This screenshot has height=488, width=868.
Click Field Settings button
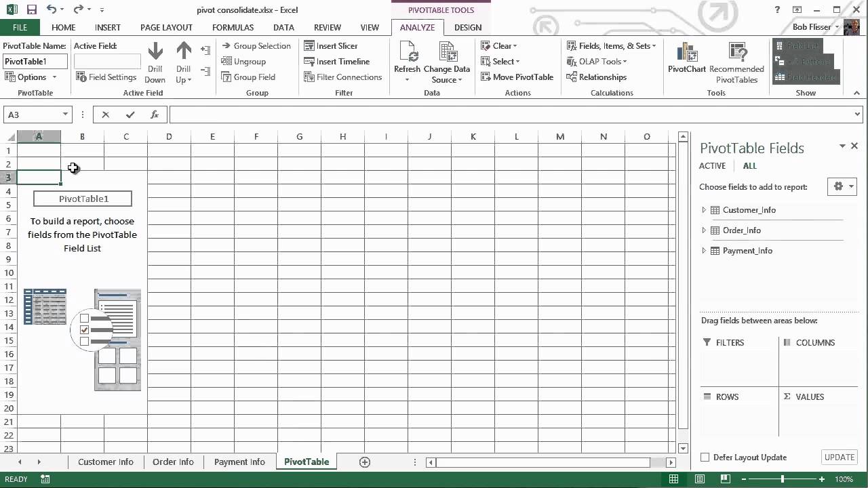106,77
